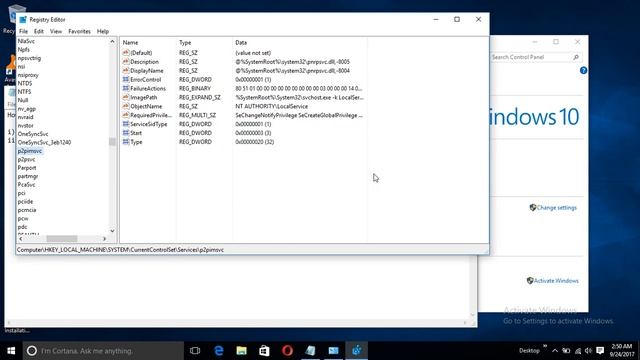Select the Parport key in tree

tap(27, 168)
